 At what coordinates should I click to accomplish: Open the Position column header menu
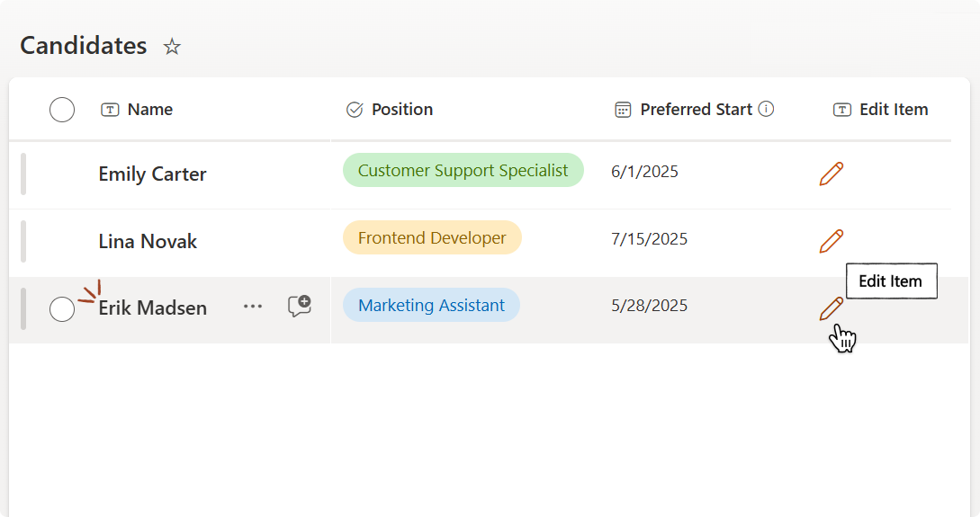click(x=401, y=110)
